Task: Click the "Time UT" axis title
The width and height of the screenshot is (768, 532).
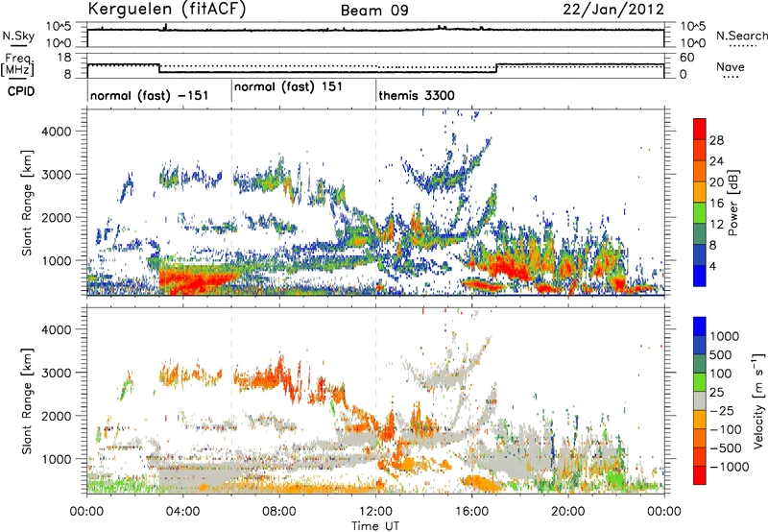Action: click(x=375, y=526)
